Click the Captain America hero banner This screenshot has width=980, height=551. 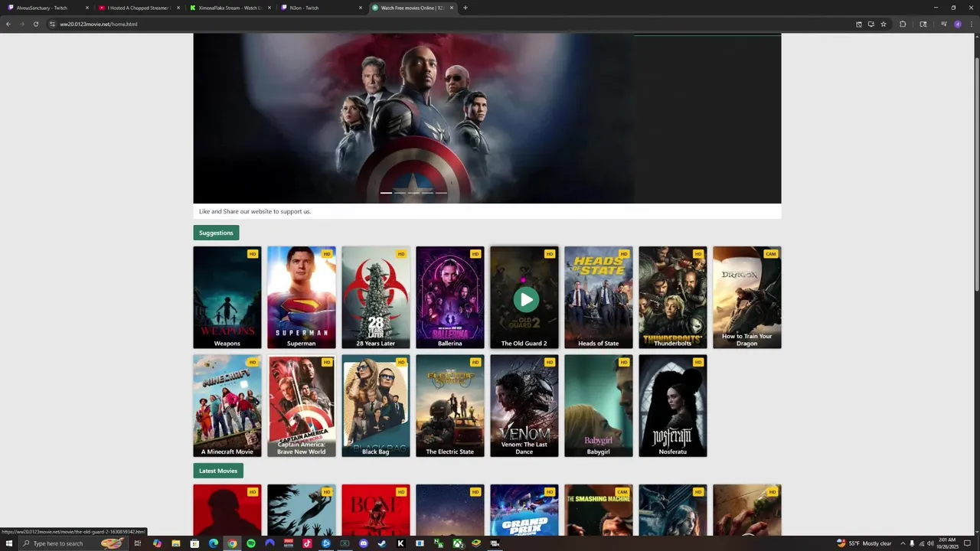click(413, 119)
